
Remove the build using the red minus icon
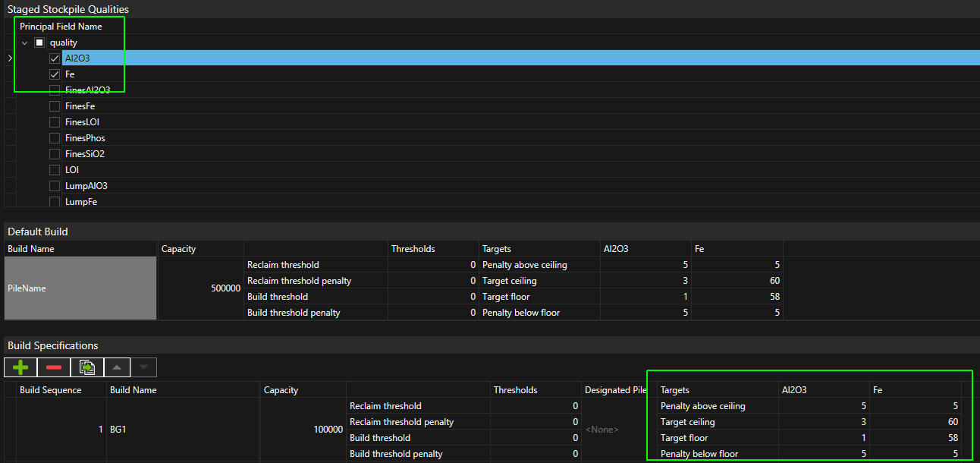click(54, 367)
